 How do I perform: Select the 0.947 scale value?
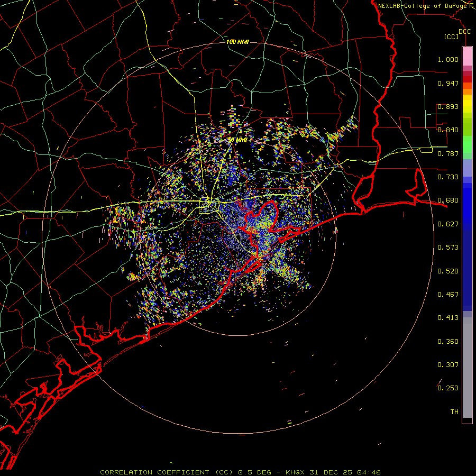point(448,83)
